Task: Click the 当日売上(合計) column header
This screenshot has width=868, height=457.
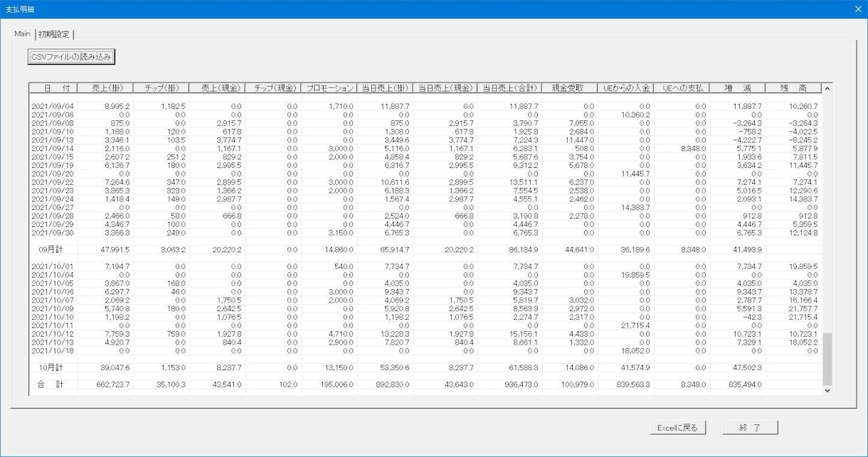Action: 509,88
